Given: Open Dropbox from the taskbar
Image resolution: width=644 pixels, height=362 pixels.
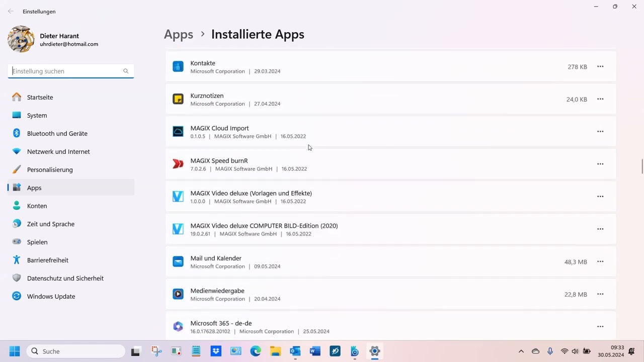Looking at the screenshot, I should click(x=216, y=351).
